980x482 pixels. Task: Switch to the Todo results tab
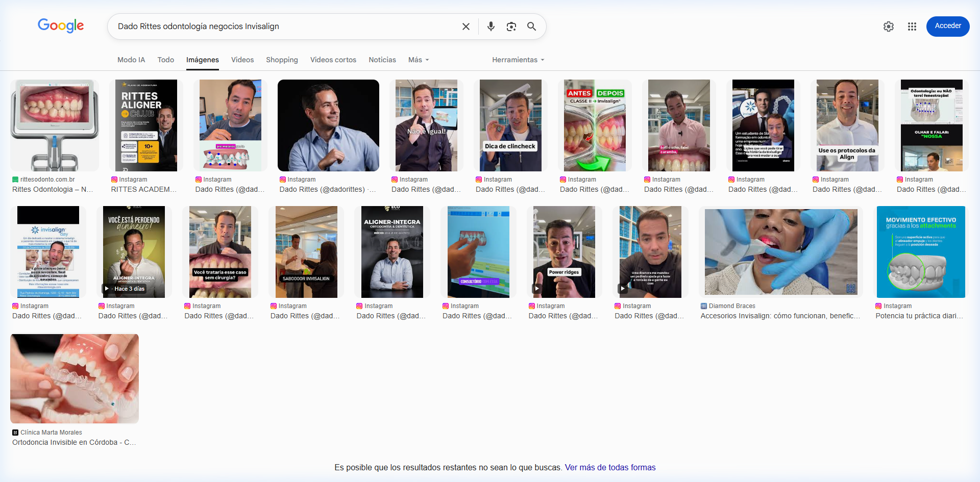166,60
